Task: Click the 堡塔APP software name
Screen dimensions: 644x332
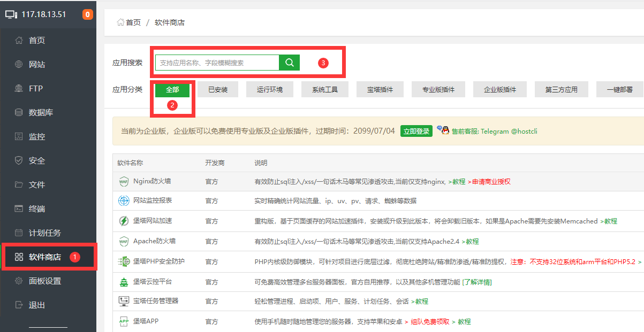Action: tap(146, 321)
